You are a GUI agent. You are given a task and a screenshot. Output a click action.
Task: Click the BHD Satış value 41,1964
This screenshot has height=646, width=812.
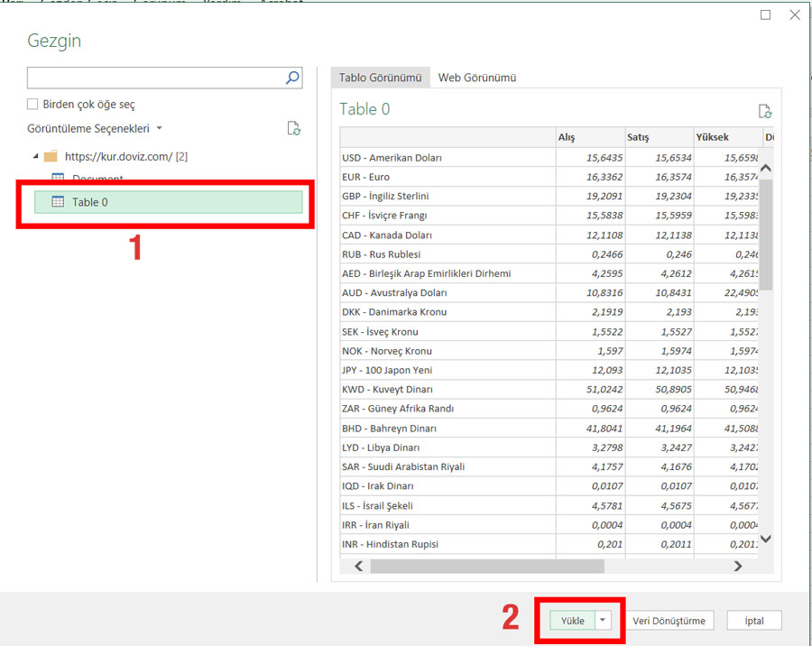[x=673, y=429]
